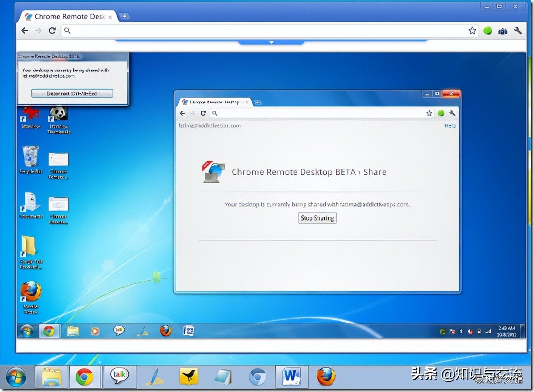Reload page in inner Chrome window

203,113
